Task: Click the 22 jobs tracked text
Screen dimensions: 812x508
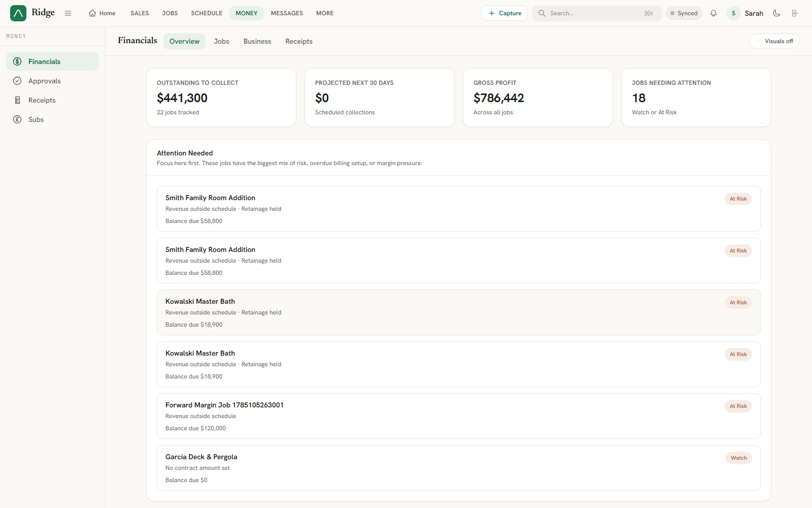Action: pos(178,112)
